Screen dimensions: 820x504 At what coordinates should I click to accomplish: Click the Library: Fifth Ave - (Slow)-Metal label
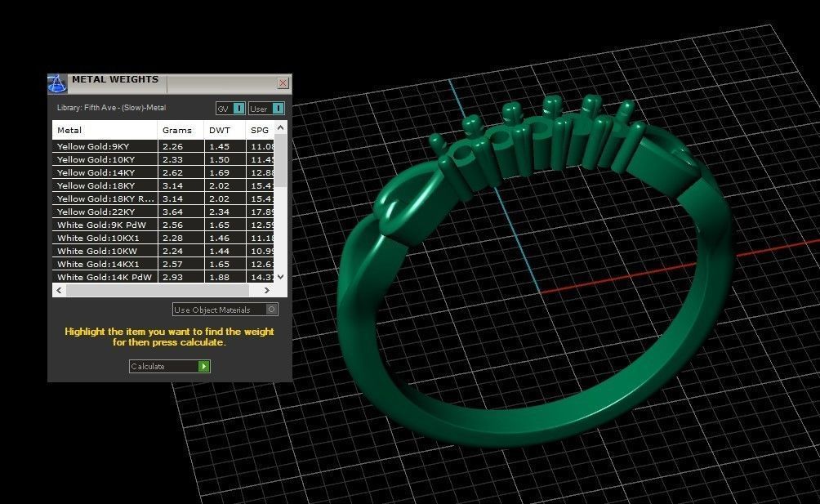point(111,108)
